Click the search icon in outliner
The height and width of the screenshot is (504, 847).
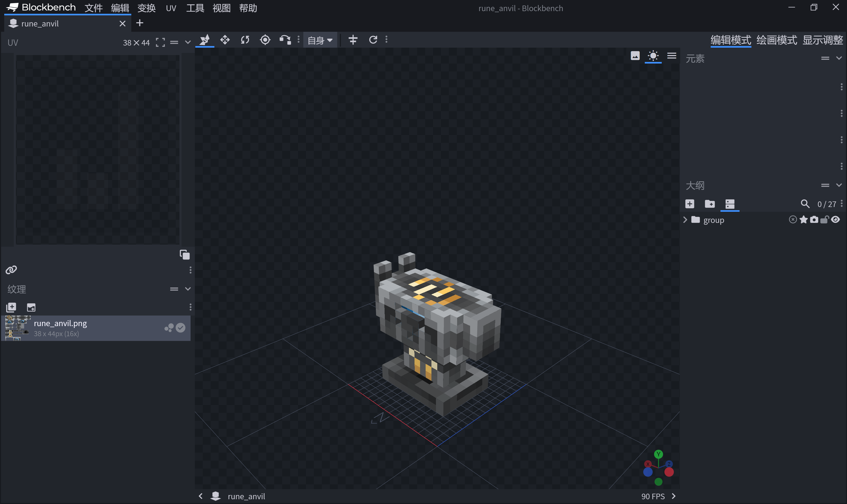click(805, 204)
